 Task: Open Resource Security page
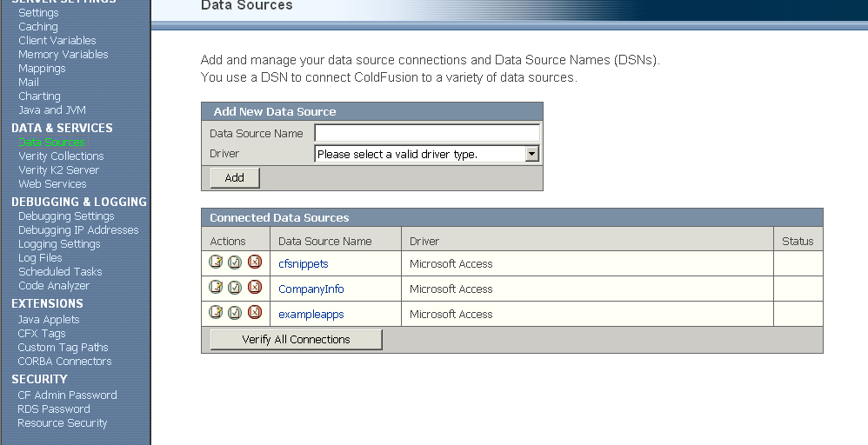[62, 423]
